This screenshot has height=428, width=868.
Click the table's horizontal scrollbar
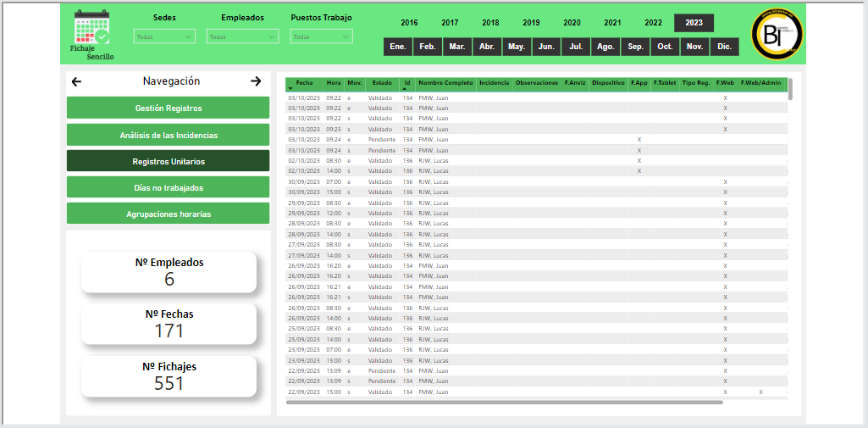504,403
